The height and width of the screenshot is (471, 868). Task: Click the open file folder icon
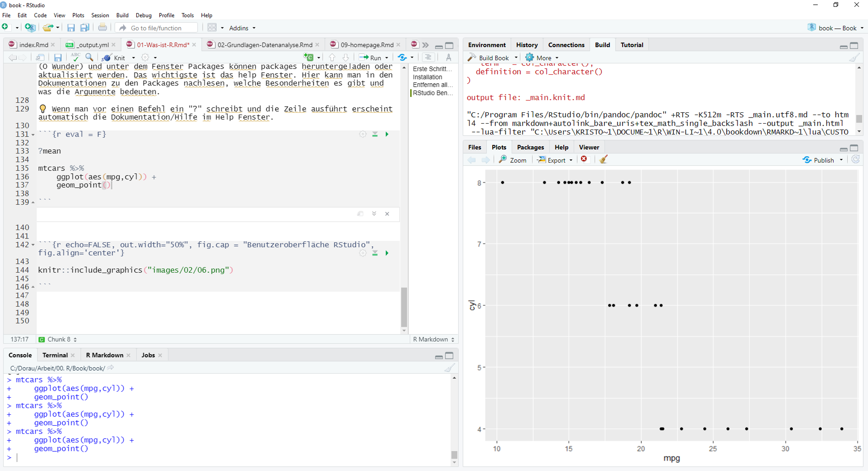click(x=48, y=27)
